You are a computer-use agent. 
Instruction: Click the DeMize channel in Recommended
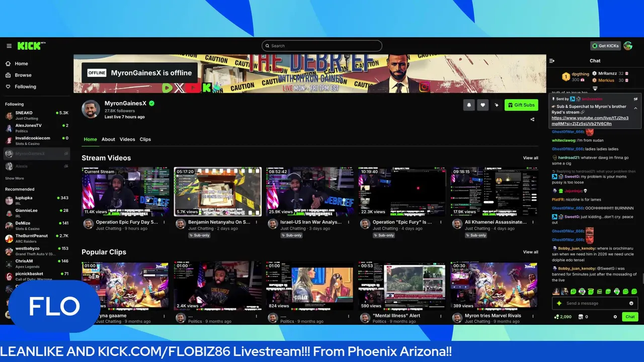coord(37,225)
